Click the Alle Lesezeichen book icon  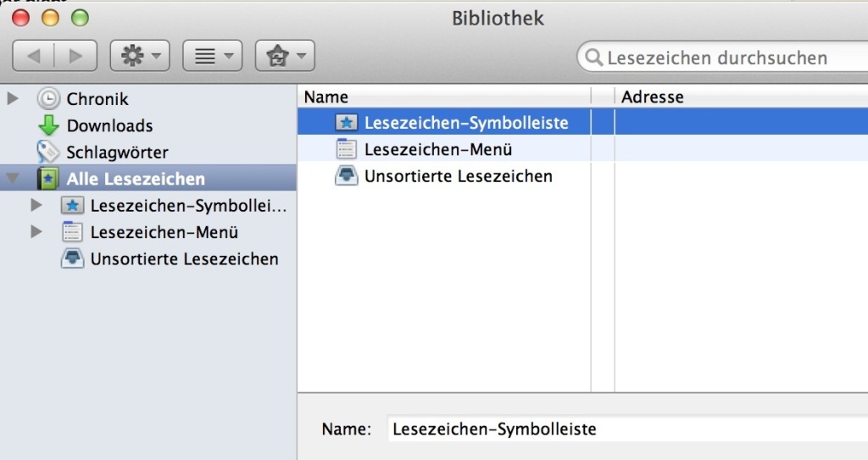click(x=48, y=178)
